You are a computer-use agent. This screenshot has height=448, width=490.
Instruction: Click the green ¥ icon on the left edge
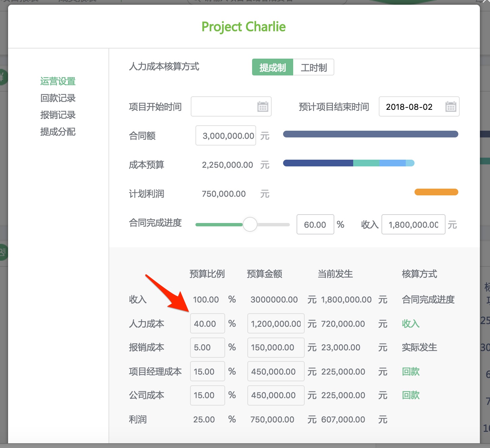3,77
